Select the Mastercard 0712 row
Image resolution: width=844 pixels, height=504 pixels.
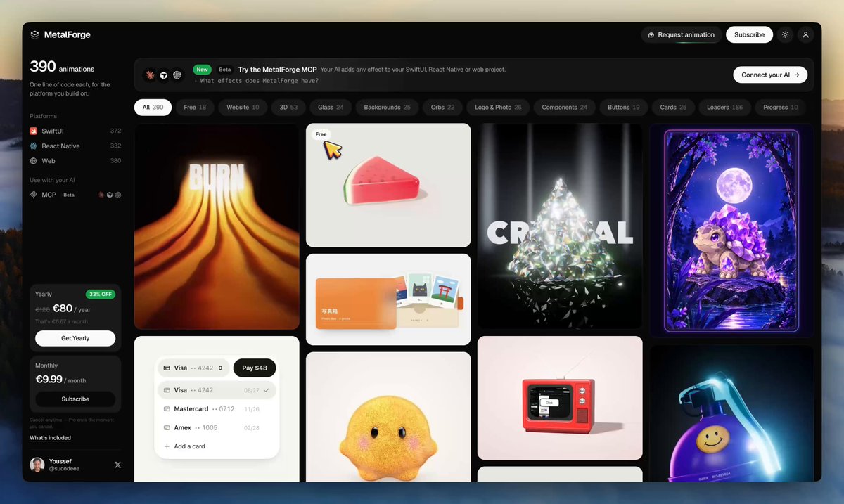tap(217, 408)
